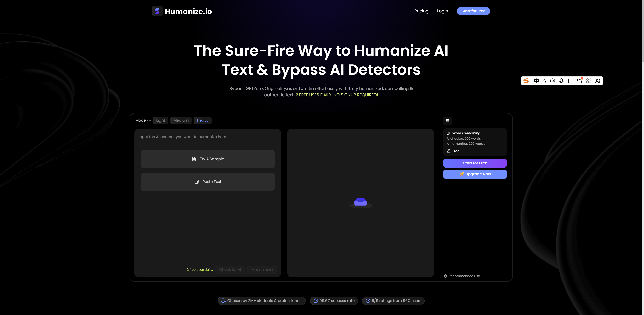Open the apps grid icon in the floating toolbar

point(588,81)
